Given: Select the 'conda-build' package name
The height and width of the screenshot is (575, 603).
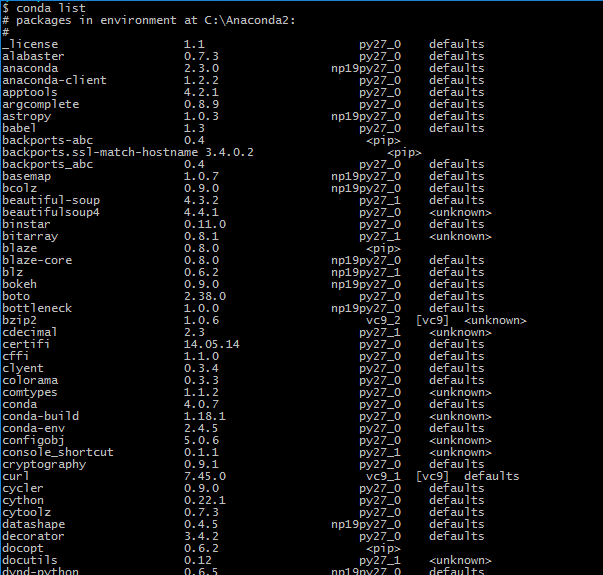Looking at the screenshot, I should click(x=41, y=416).
